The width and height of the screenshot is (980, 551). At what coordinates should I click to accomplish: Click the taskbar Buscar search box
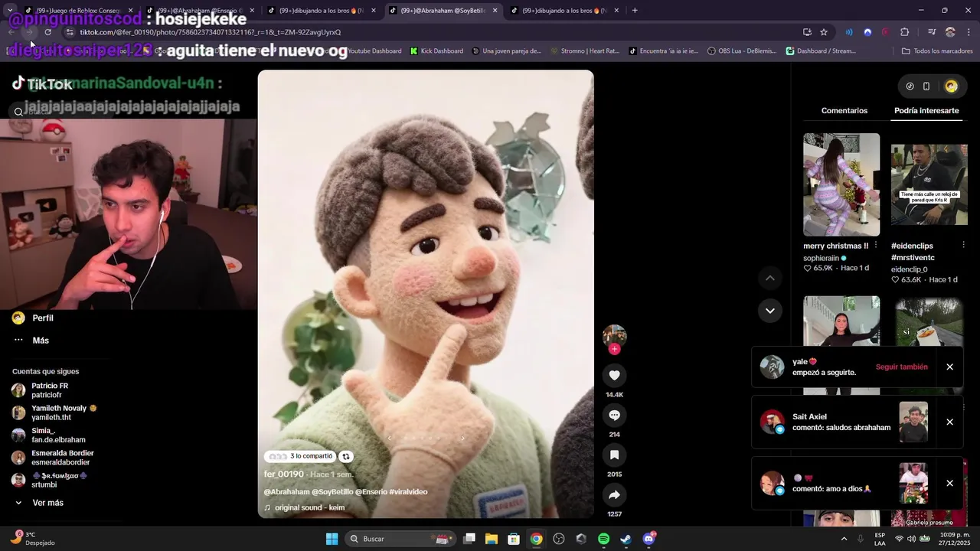click(x=399, y=539)
